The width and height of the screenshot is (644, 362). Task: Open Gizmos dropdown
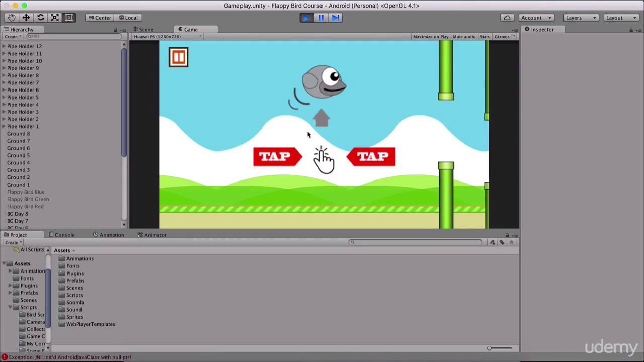point(504,37)
